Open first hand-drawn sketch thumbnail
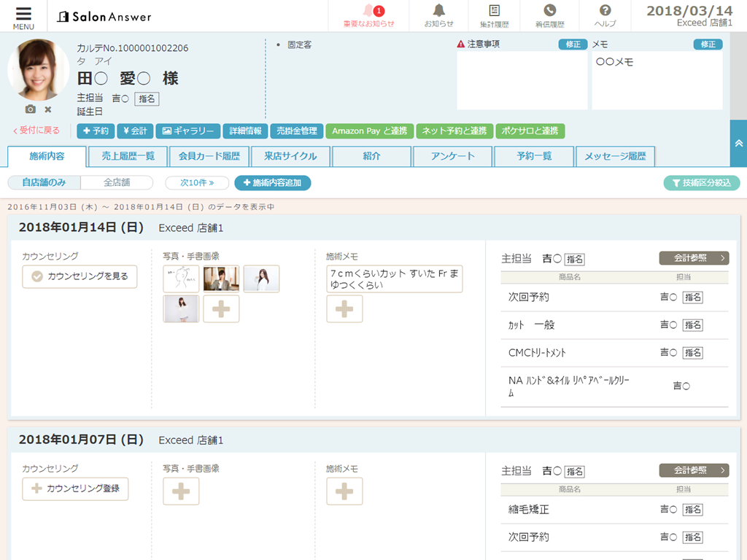The width and height of the screenshot is (747, 560). 181,279
